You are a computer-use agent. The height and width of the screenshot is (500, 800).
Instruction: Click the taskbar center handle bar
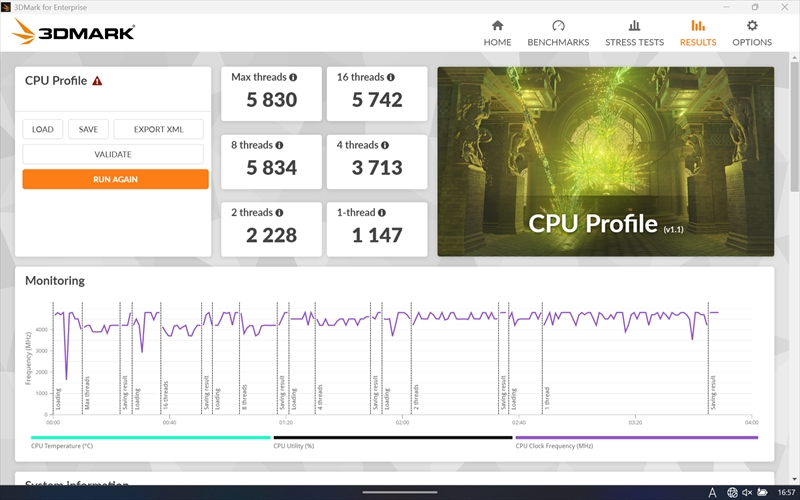pos(399,492)
